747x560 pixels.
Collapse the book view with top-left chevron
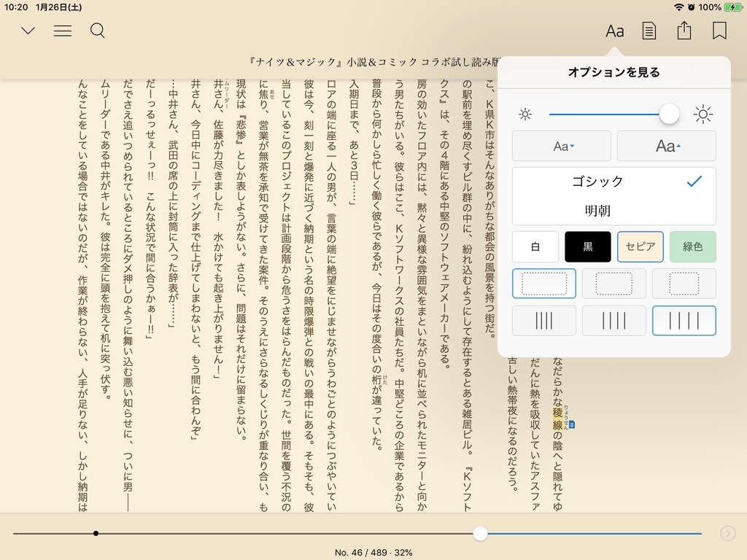[27, 31]
